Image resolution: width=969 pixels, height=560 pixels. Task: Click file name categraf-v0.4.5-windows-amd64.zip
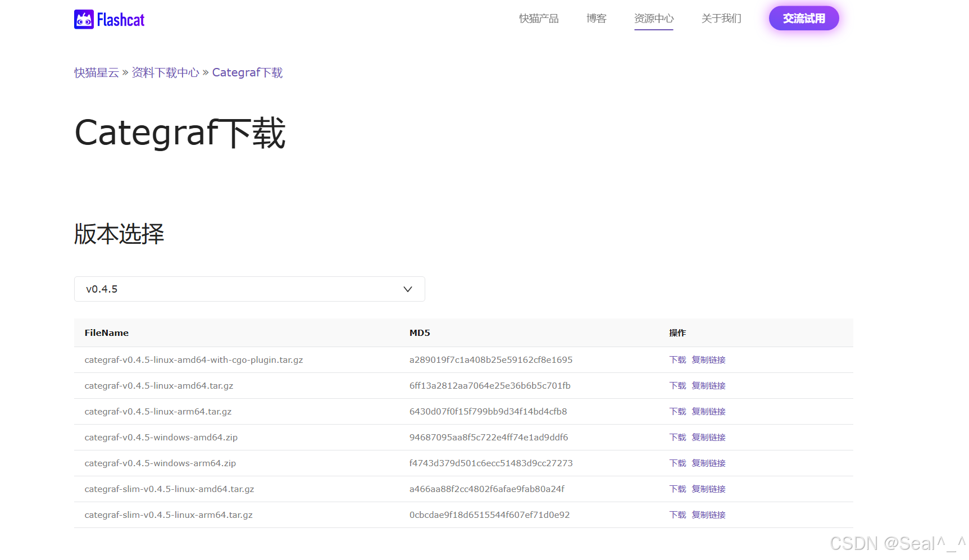tap(161, 437)
